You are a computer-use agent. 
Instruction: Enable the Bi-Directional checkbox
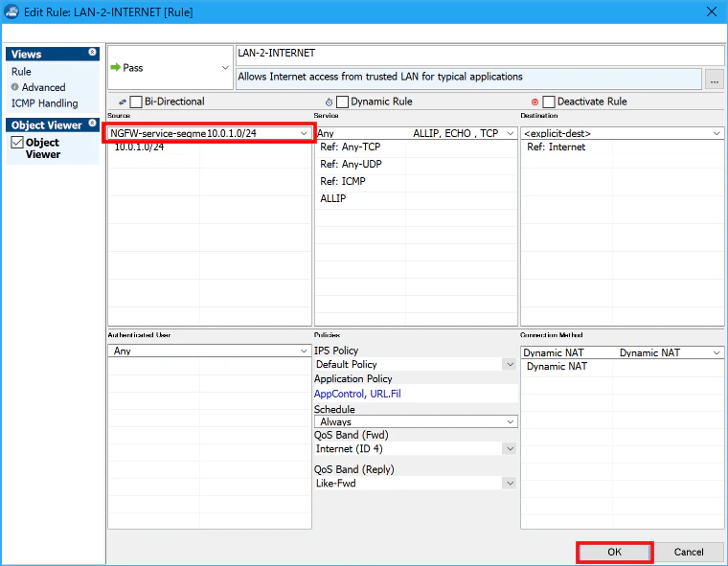click(x=136, y=102)
